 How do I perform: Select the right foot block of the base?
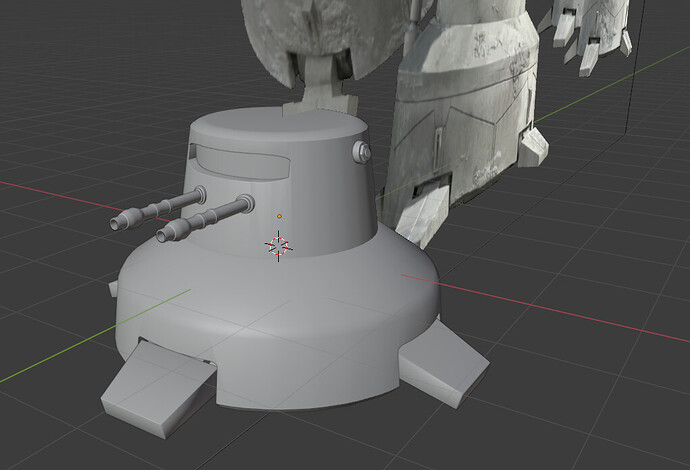(442, 363)
